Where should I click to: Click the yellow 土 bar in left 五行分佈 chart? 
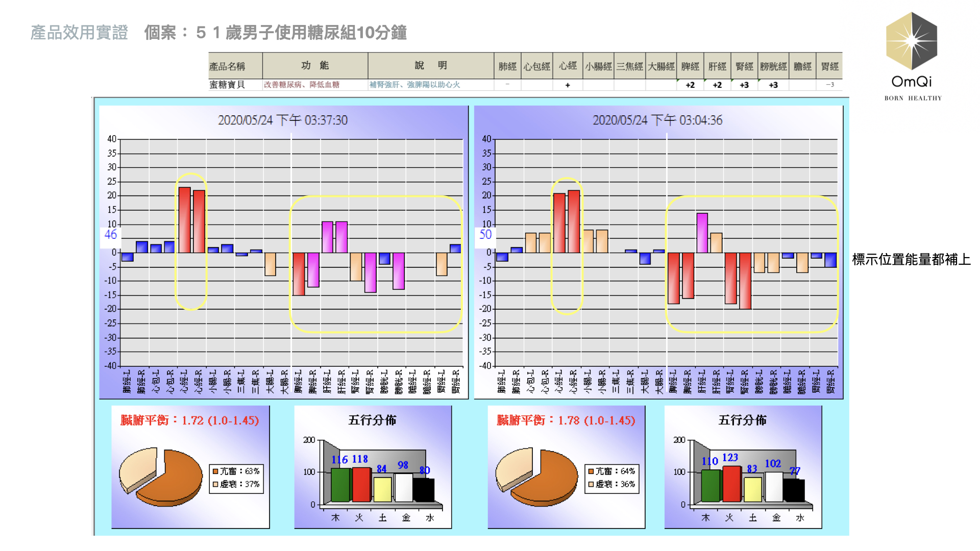click(382, 489)
